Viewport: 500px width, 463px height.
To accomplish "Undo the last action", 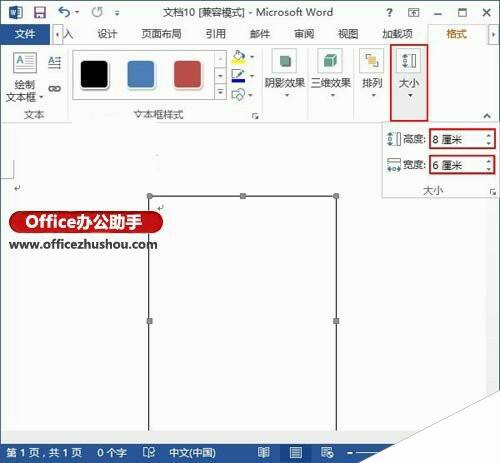I will [x=64, y=12].
